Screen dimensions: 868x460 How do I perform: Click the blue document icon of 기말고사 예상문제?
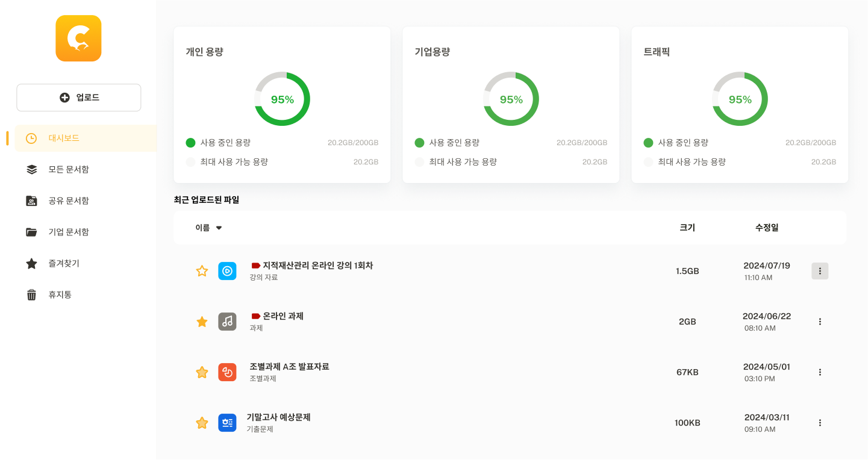pyautogui.click(x=227, y=423)
